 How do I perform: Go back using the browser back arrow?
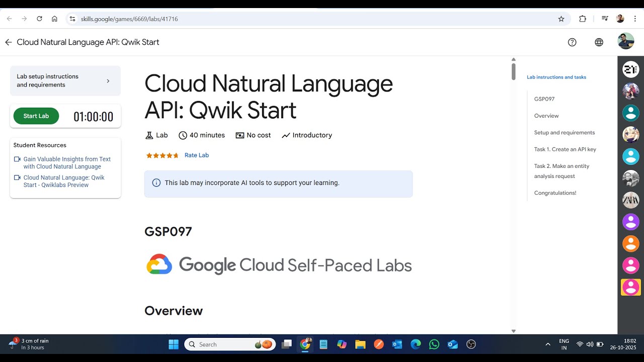tap(9, 19)
